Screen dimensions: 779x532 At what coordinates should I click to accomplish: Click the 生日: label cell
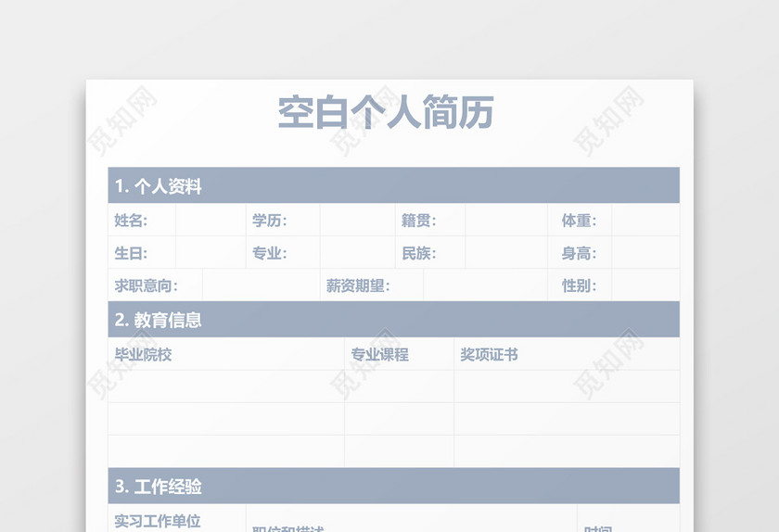click(142, 252)
